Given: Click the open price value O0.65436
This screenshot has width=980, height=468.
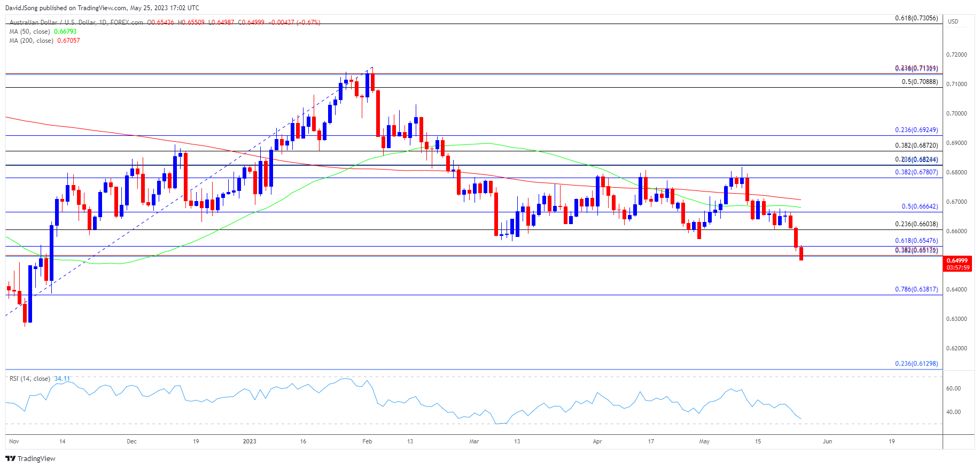Looking at the screenshot, I should (x=161, y=22).
